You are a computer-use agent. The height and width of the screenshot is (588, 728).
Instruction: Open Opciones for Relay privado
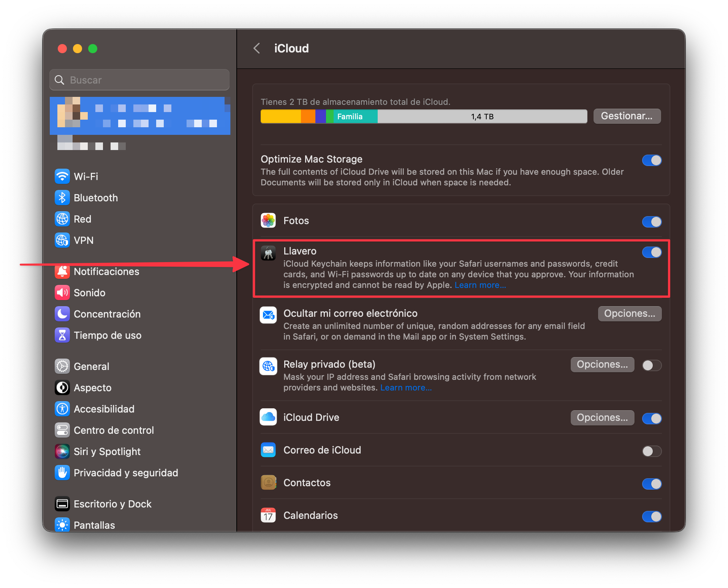[602, 364]
